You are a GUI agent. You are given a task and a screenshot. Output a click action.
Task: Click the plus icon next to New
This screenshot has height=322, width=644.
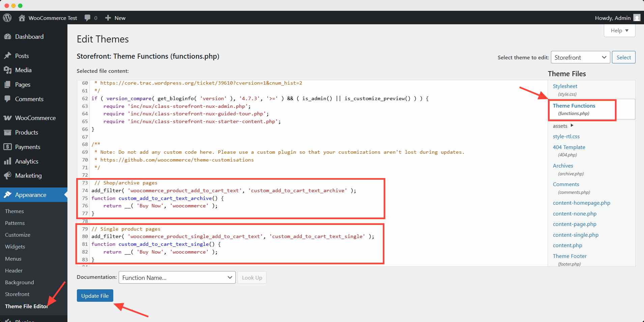tap(108, 18)
